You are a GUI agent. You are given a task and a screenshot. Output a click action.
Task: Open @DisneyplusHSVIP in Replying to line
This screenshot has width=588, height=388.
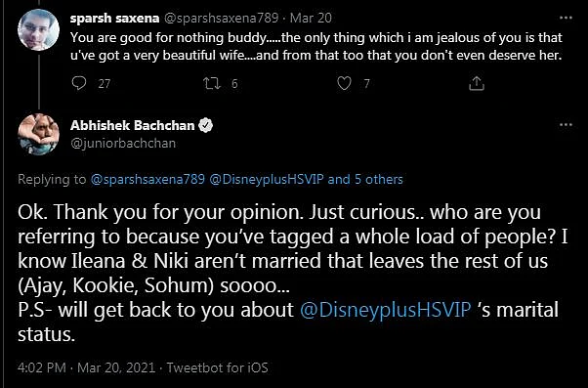pyautogui.click(x=267, y=180)
